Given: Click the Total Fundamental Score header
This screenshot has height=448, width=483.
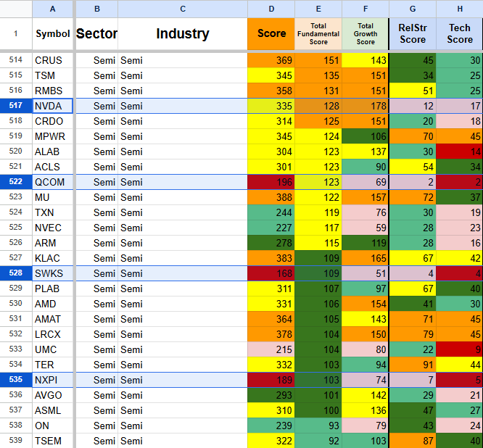Looking at the screenshot, I should tap(318, 33).
